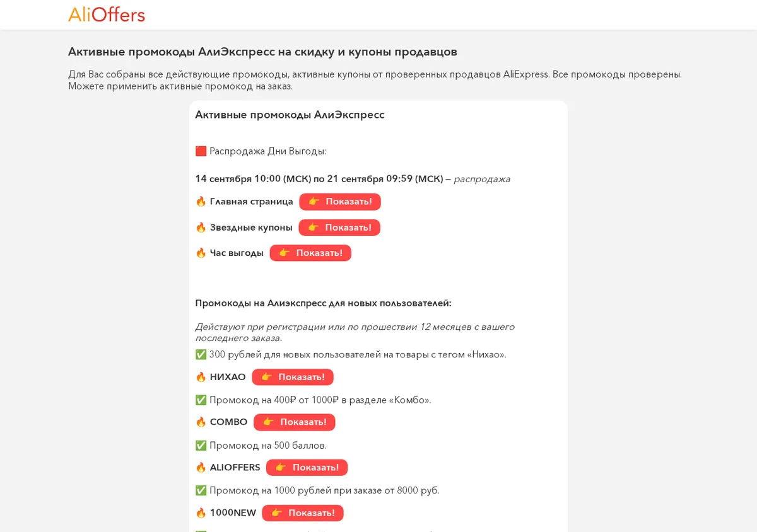The image size is (757, 532).
Task: Click red square icon before Распродажа Дни Выгоды
Action: (x=201, y=151)
